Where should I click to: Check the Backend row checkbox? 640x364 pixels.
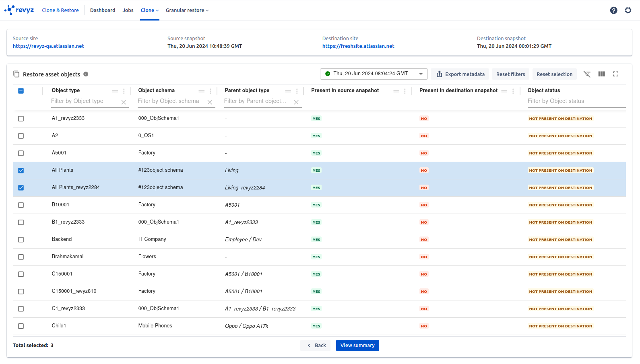point(21,240)
